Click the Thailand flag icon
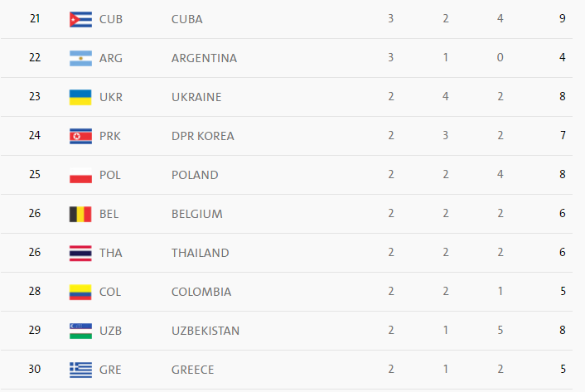Image resolution: width=585 pixels, height=392 pixels. [80, 253]
